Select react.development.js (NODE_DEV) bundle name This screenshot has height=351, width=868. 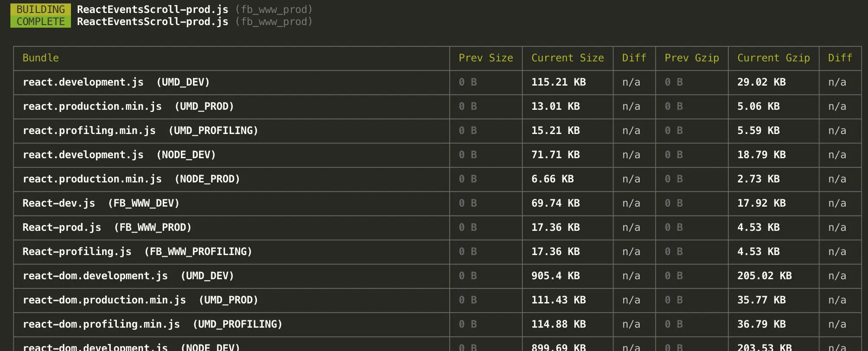[x=119, y=155]
